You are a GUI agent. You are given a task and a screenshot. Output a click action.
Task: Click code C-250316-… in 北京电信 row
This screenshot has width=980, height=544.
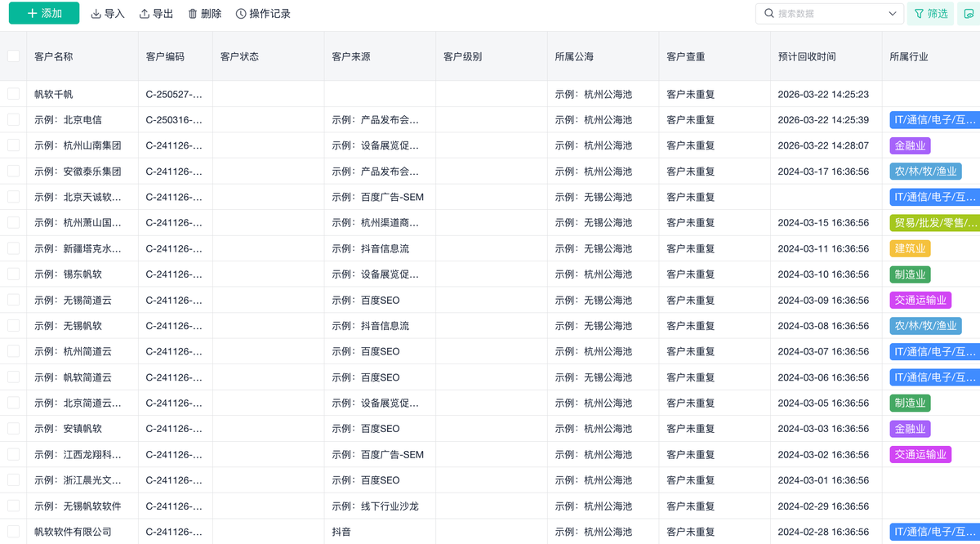[x=174, y=119]
